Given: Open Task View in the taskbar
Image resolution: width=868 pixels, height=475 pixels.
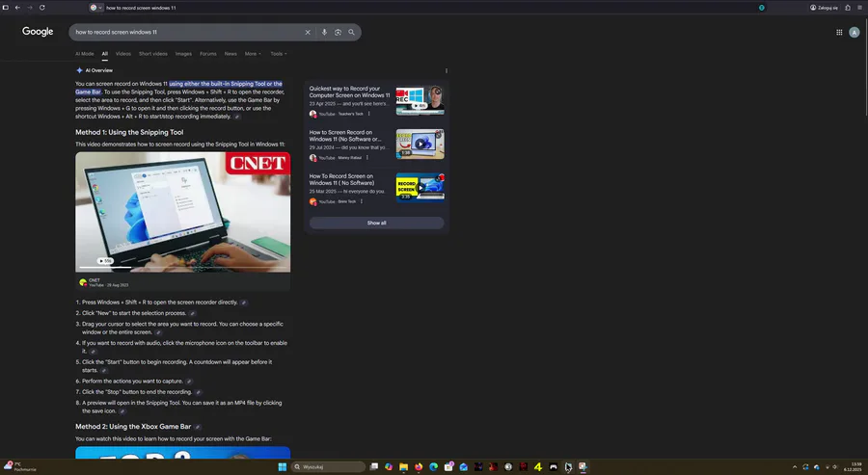Looking at the screenshot, I should click(373, 466).
